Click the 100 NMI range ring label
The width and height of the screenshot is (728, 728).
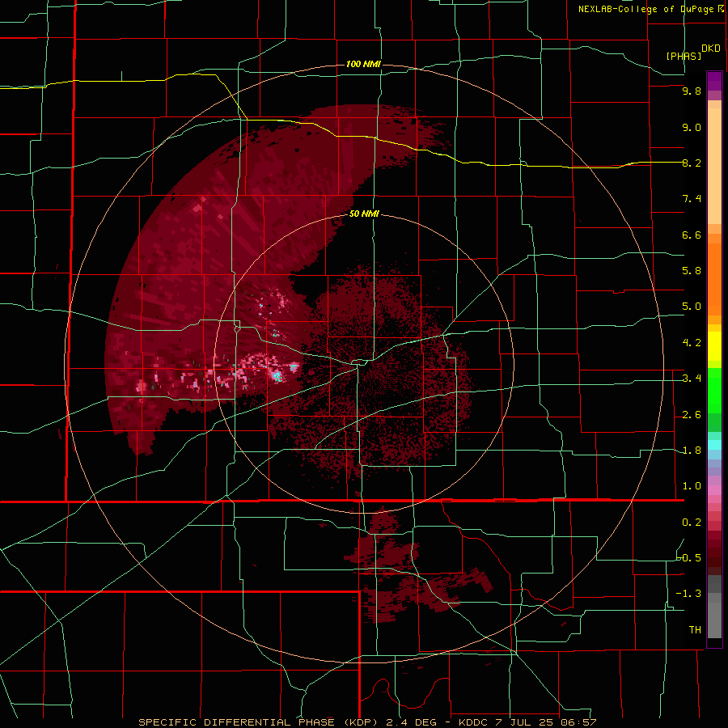pos(363,64)
